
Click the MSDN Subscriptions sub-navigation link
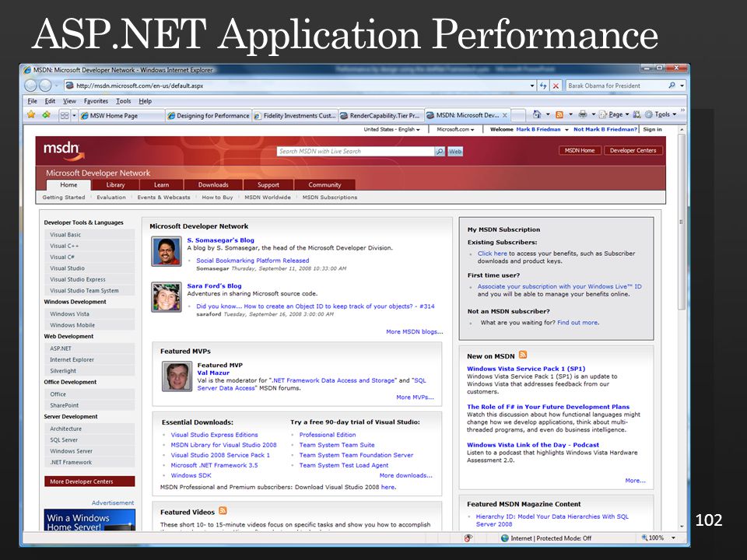[330, 197]
